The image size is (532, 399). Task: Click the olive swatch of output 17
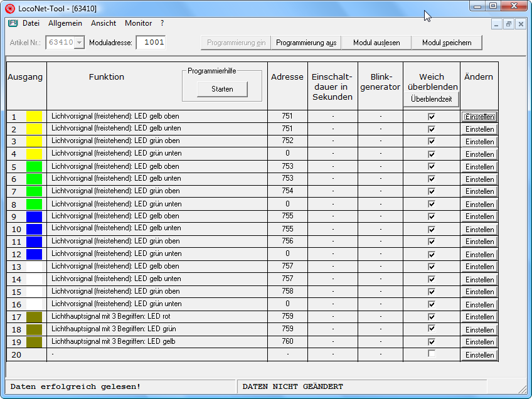[35, 317]
